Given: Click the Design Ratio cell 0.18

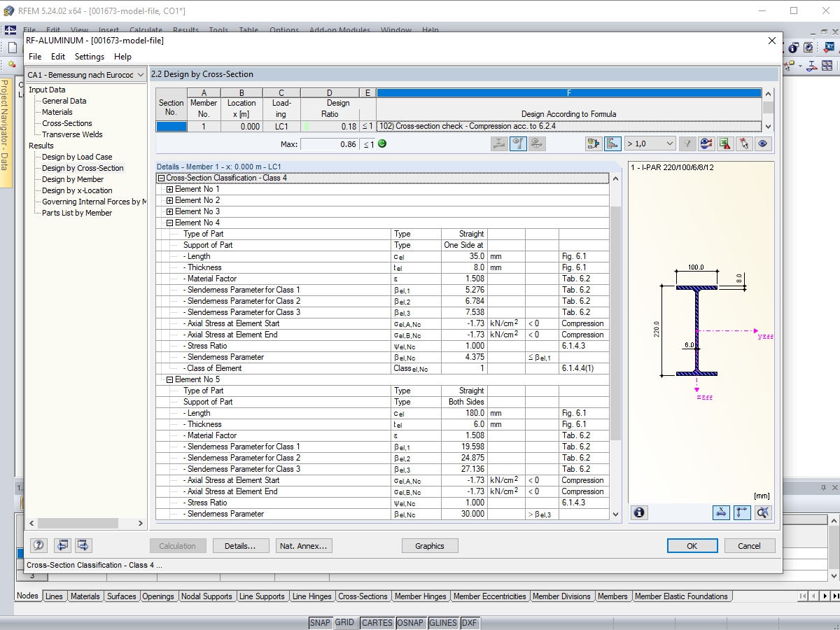Looking at the screenshot, I should [x=330, y=127].
